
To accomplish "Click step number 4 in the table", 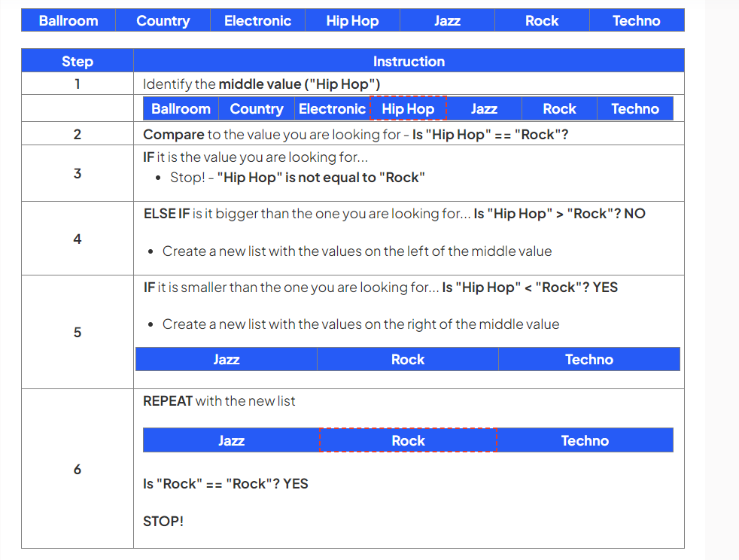I will pos(78,239).
